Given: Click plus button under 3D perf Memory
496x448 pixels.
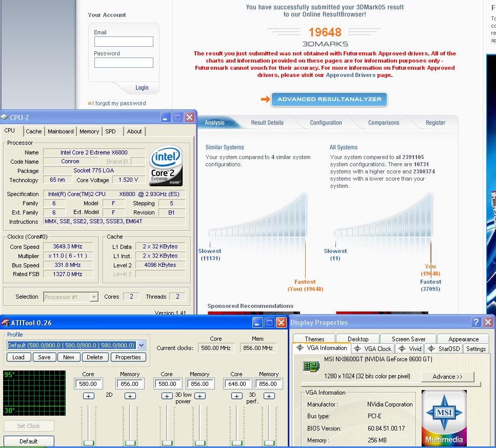Looking at the screenshot, I should (269, 396).
